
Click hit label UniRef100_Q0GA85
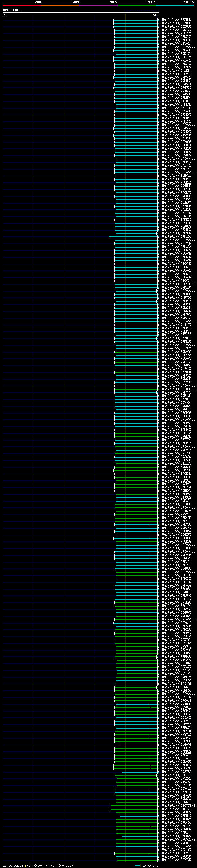pyautogui.click(x=176, y=50)
